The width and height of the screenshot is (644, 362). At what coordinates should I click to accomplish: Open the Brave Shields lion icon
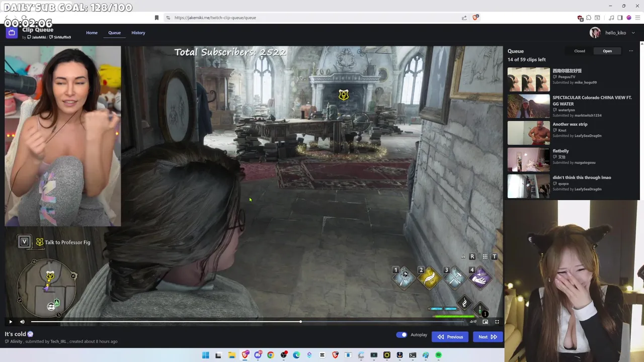pyautogui.click(x=475, y=18)
